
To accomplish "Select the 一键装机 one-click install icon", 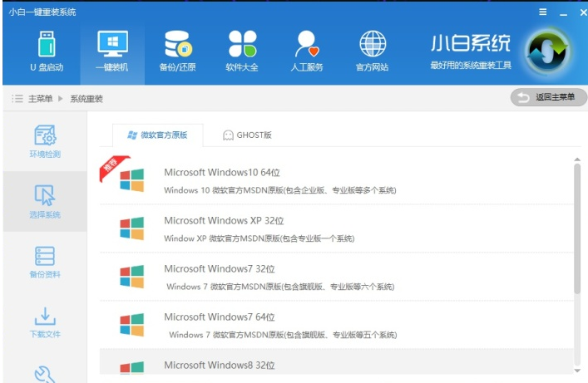I will [x=112, y=51].
